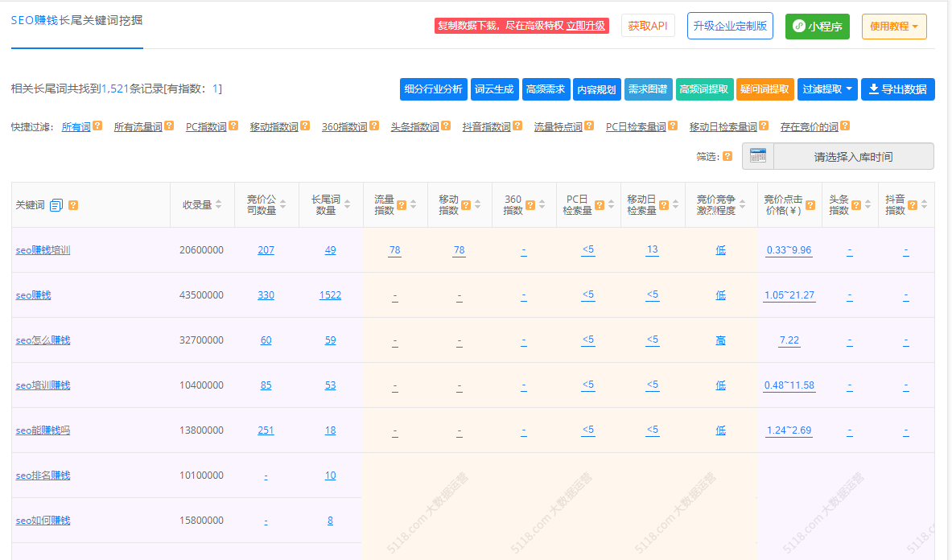
Task: Click the copy keywords icon beside 关键词
Action: tap(56, 205)
